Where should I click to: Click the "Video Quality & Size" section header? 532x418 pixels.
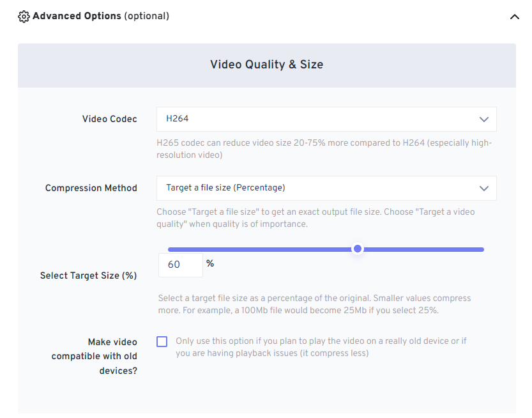(x=266, y=65)
